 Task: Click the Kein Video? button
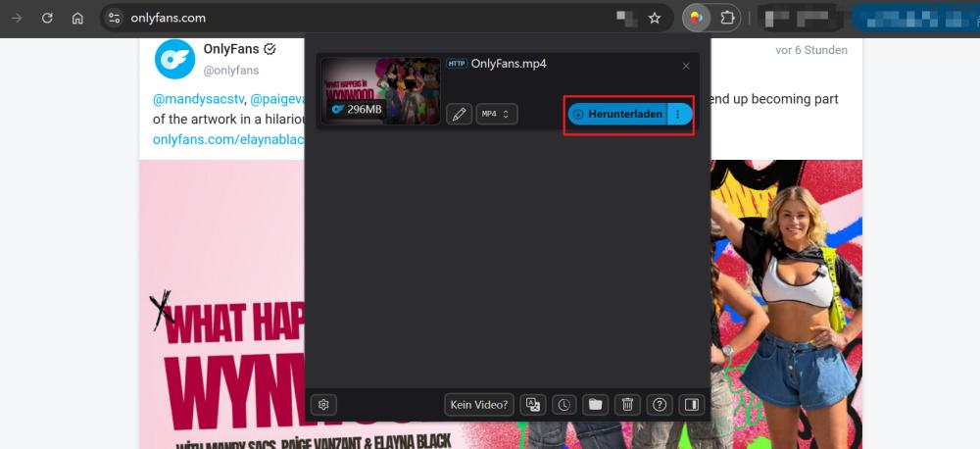pos(479,405)
